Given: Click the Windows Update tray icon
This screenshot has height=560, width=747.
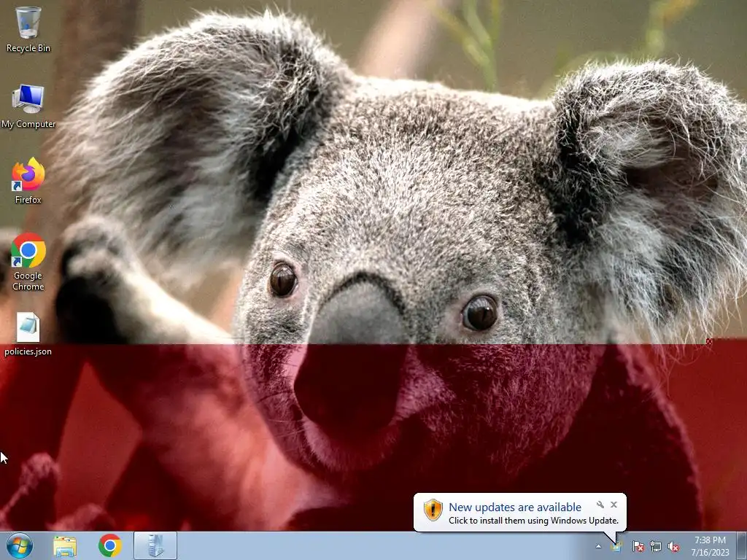Looking at the screenshot, I should pos(616,546).
